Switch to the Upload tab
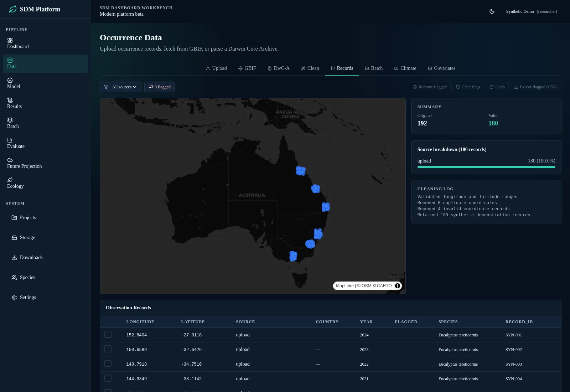Screen dimensions: 570x392 [216, 68]
